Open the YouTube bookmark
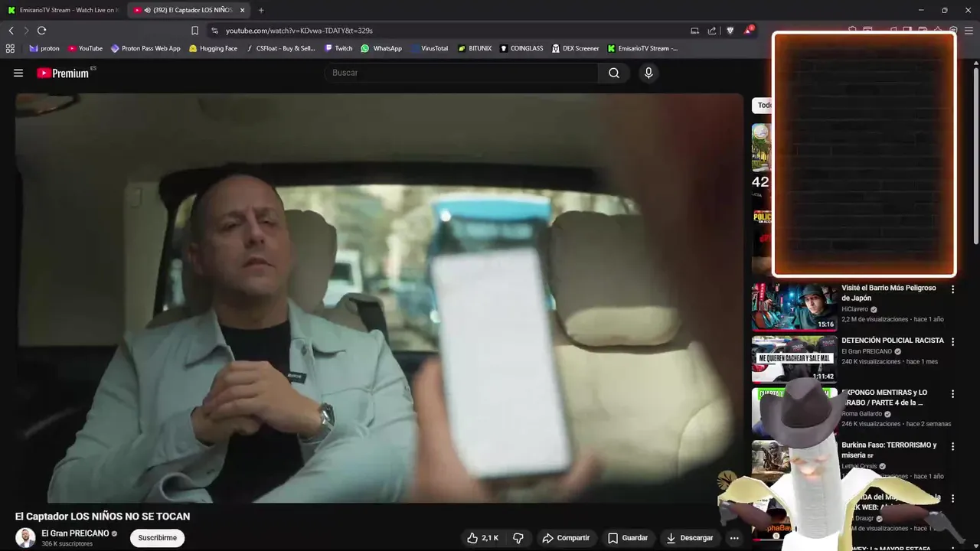 coord(85,48)
